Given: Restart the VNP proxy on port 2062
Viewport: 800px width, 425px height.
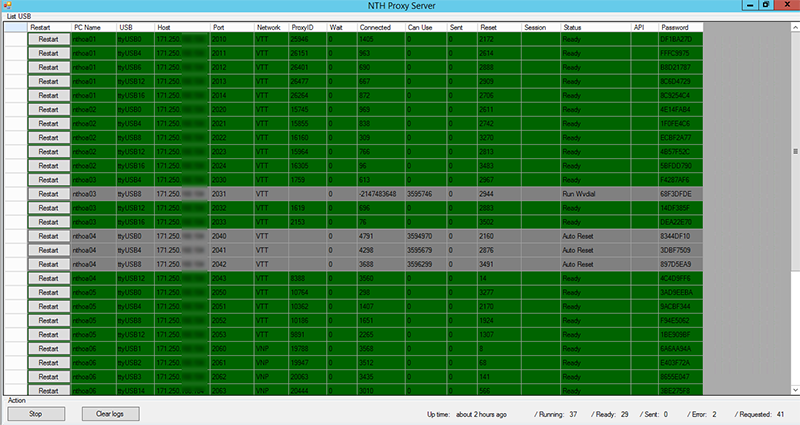Looking at the screenshot, I should point(48,377).
